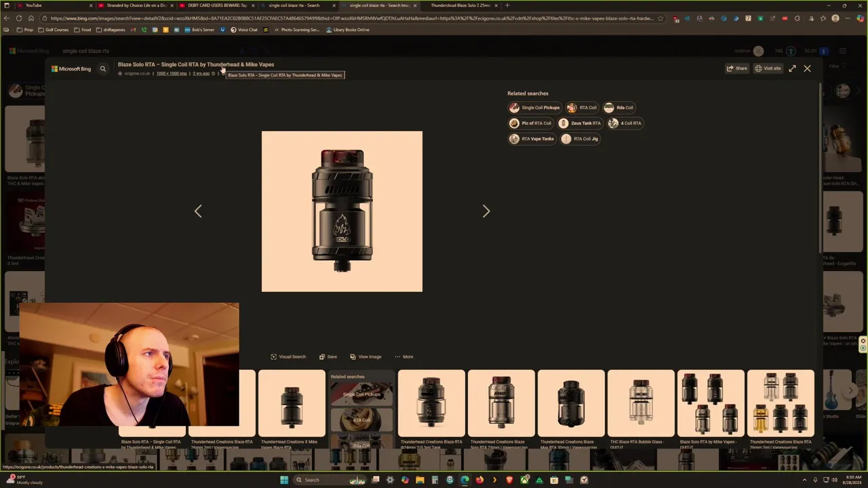Open the Photo Scanning Ser... bookmark
The image size is (868, 488).
pyautogui.click(x=296, y=30)
